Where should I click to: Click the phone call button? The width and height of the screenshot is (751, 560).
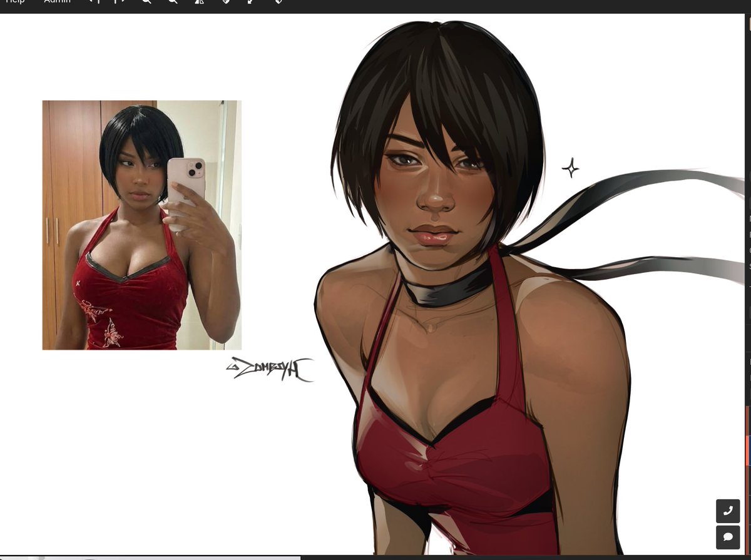[x=728, y=511]
